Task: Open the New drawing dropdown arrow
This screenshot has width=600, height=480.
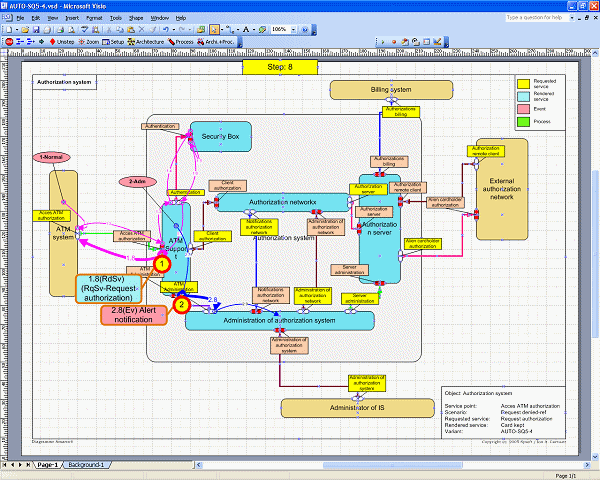Action: [x=16, y=30]
